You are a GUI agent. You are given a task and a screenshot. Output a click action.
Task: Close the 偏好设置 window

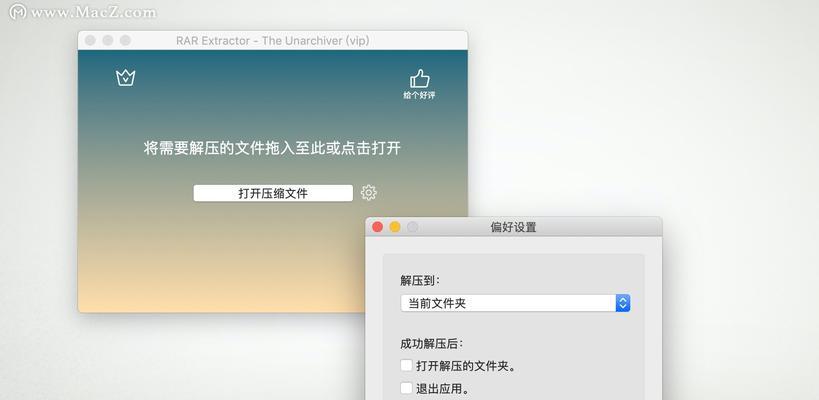point(377,227)
